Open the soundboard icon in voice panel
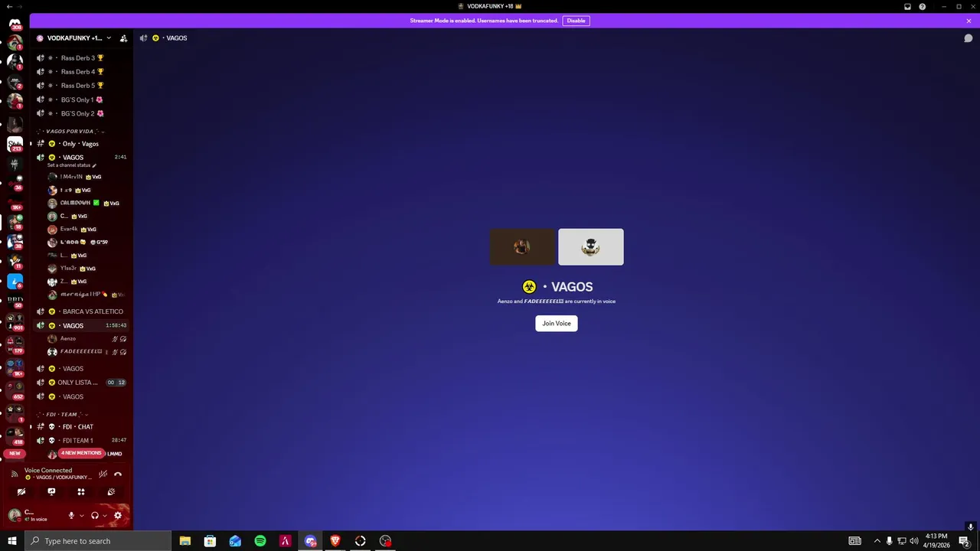This screenshot has width=980, height=551. tap(111, 492)
